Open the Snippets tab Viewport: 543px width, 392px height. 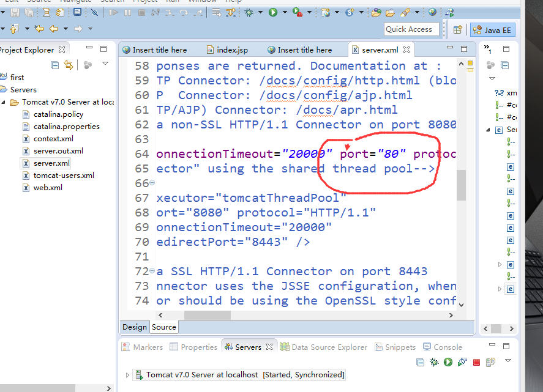tap(395, 347)
